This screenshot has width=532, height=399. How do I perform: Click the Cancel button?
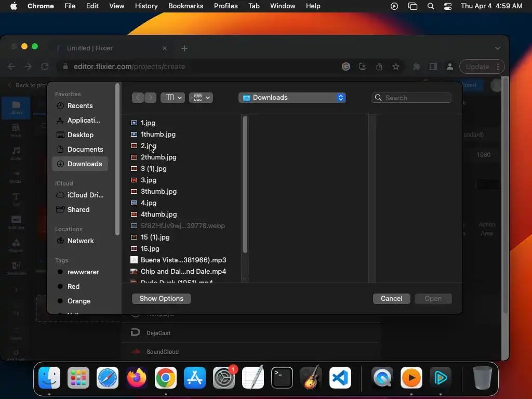pos(392,299)
